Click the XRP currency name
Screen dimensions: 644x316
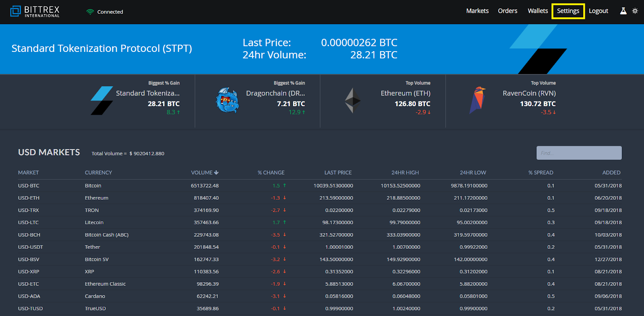tap(89, 272)
